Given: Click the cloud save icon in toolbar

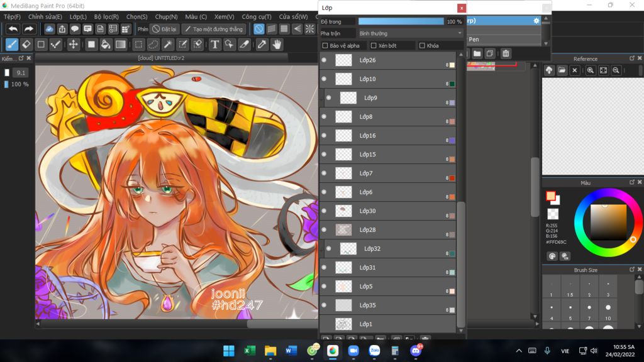Looking at the screenshot, I should point(49,29).
